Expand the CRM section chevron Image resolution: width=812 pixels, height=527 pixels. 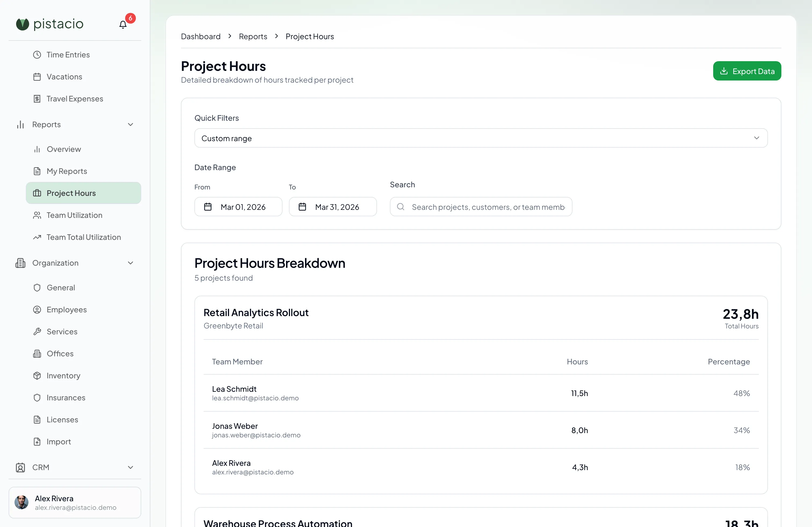(x=130, y=467)
